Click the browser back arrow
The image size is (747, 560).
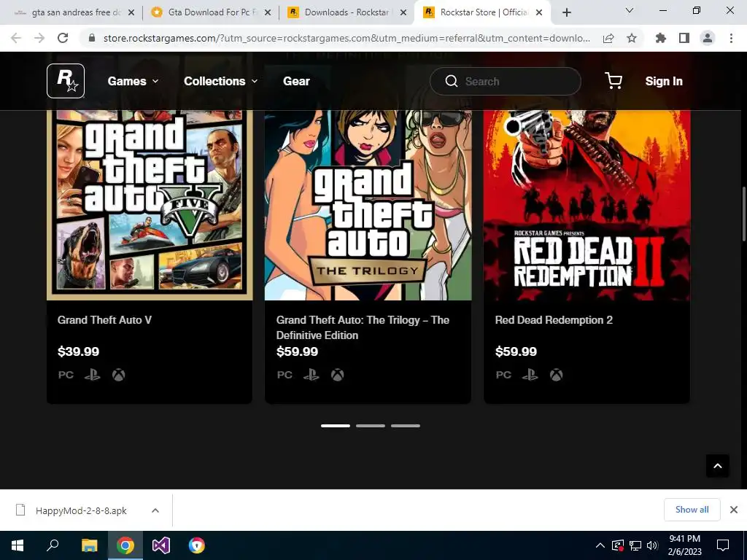coord(16,38)
